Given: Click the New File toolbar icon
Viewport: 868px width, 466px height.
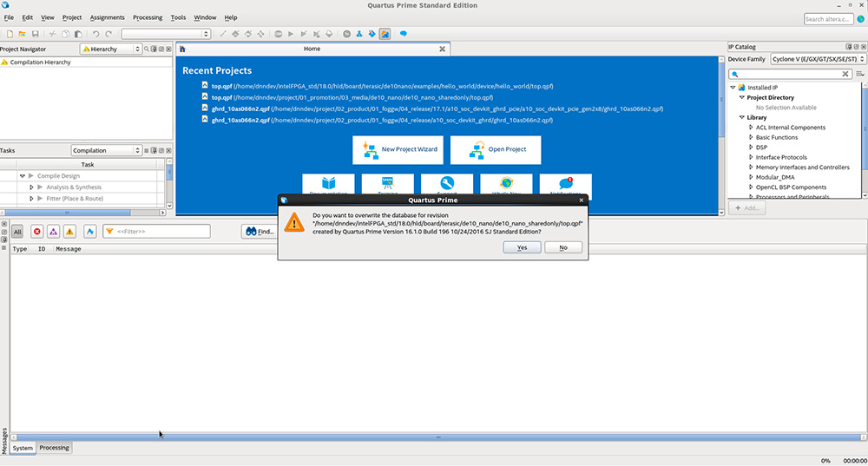Looking at the screenshot, I should 10,34.
